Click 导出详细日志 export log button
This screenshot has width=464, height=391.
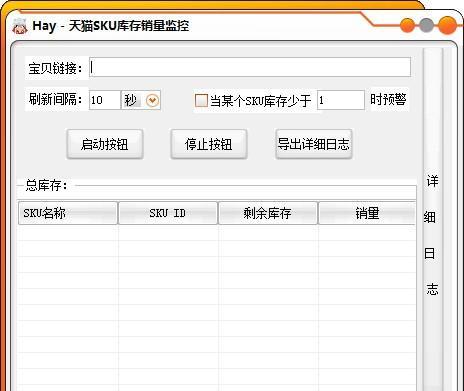(x=314, y=144)
